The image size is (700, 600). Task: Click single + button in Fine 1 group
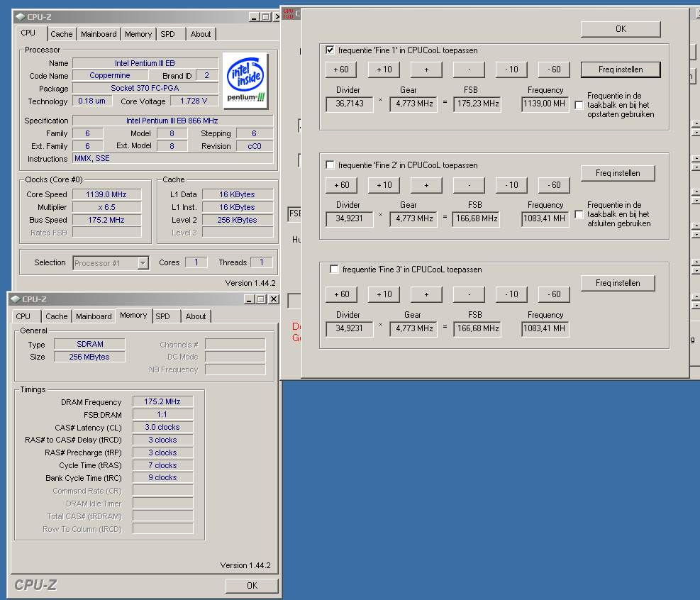(426, 70)
